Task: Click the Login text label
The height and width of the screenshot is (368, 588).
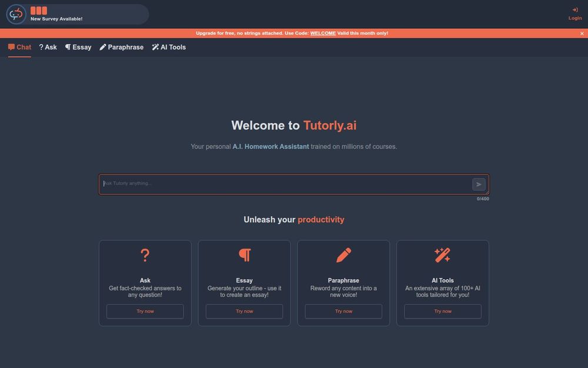Action: coord(575,18)
